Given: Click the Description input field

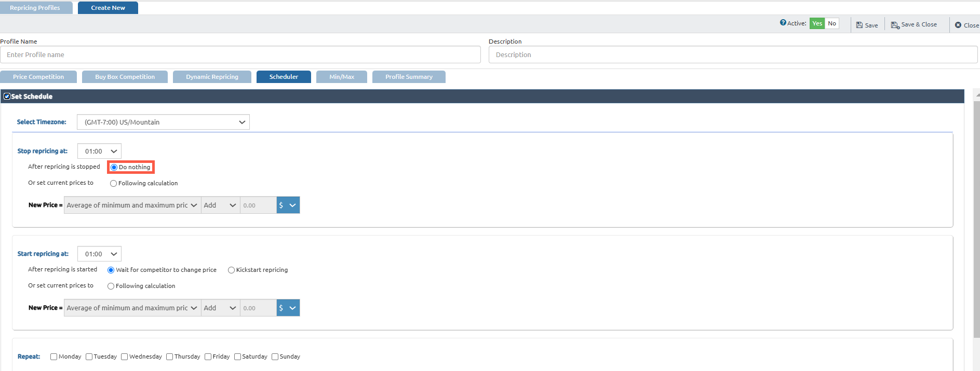Looking at the screenshot, I should (x=732, y=55).
